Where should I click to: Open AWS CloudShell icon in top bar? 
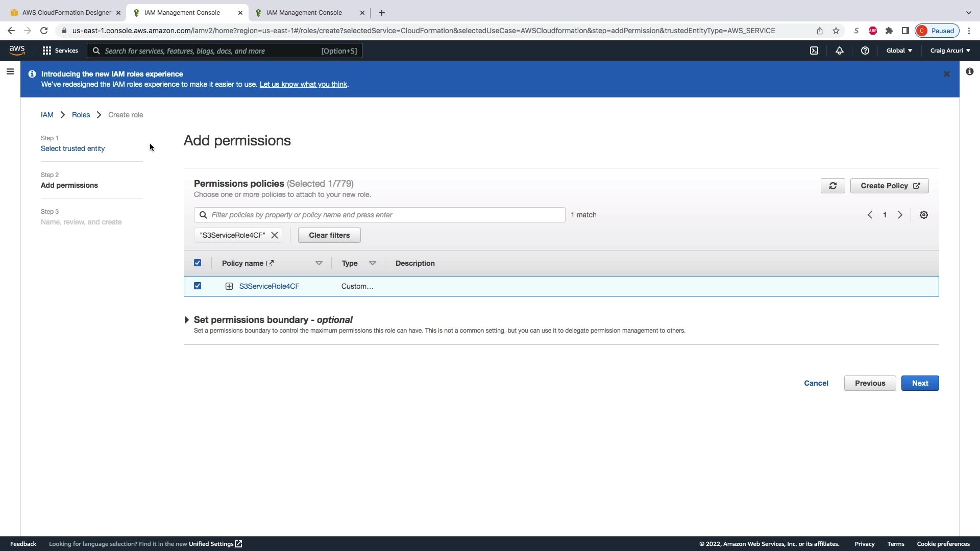[814, 51]
